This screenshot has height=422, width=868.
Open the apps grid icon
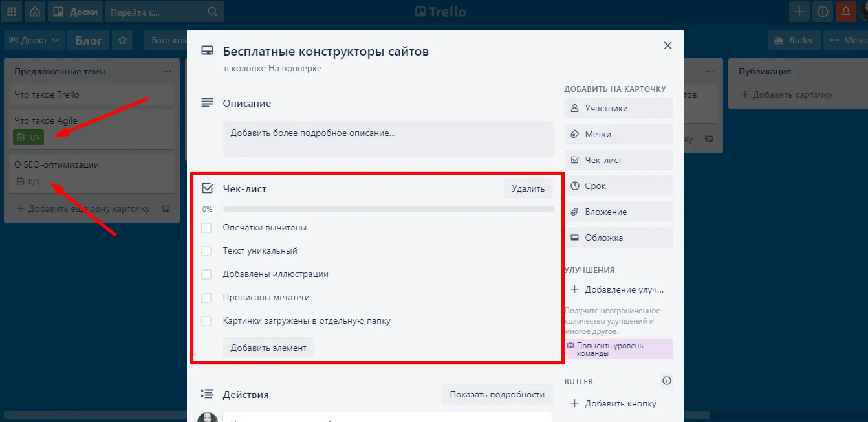click(x=12, y=12)
